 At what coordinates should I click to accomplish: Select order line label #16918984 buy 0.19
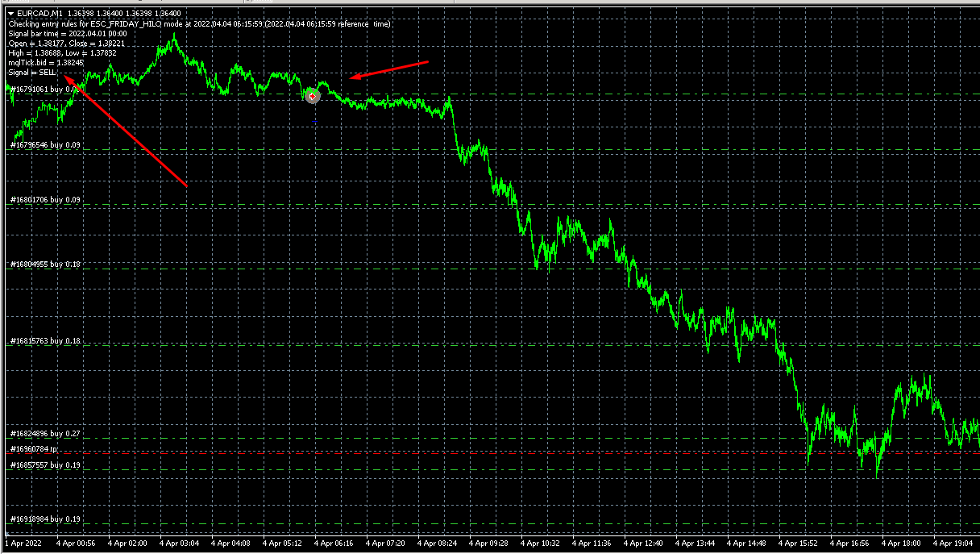(x=44, y=519)
